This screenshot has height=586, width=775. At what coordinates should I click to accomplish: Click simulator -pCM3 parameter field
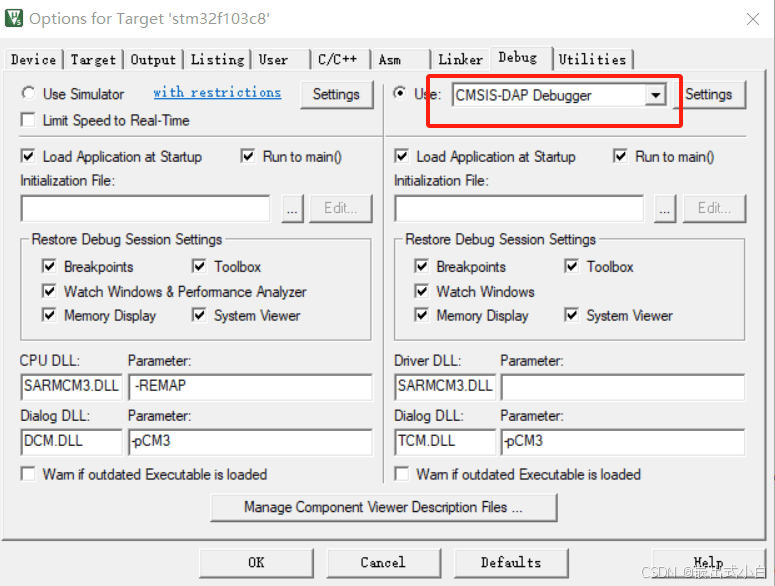[x=251, y=441]
